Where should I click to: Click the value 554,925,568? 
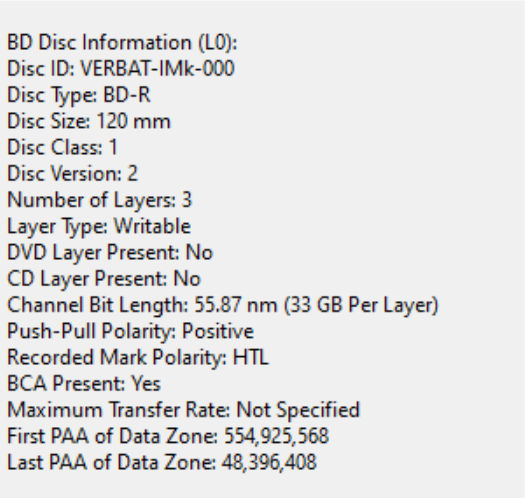pyautogui.click(x=276, y=436)
